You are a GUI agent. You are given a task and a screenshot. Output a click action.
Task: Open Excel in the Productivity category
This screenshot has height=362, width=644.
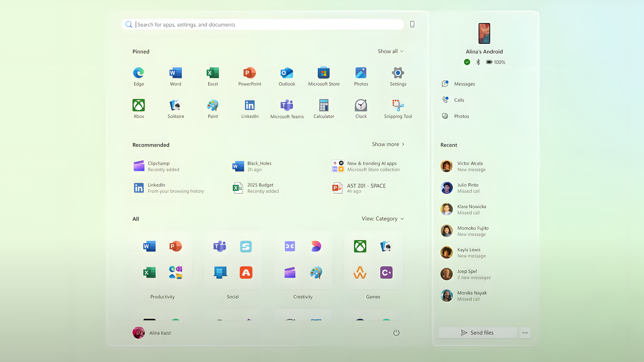(x=149, y=273)
